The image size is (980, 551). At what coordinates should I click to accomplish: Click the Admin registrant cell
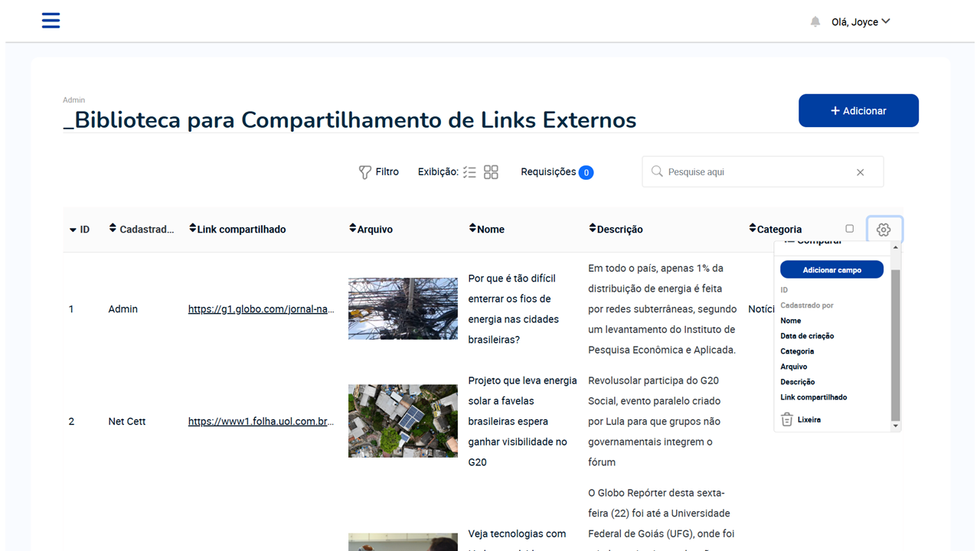(x=123, y=309)
